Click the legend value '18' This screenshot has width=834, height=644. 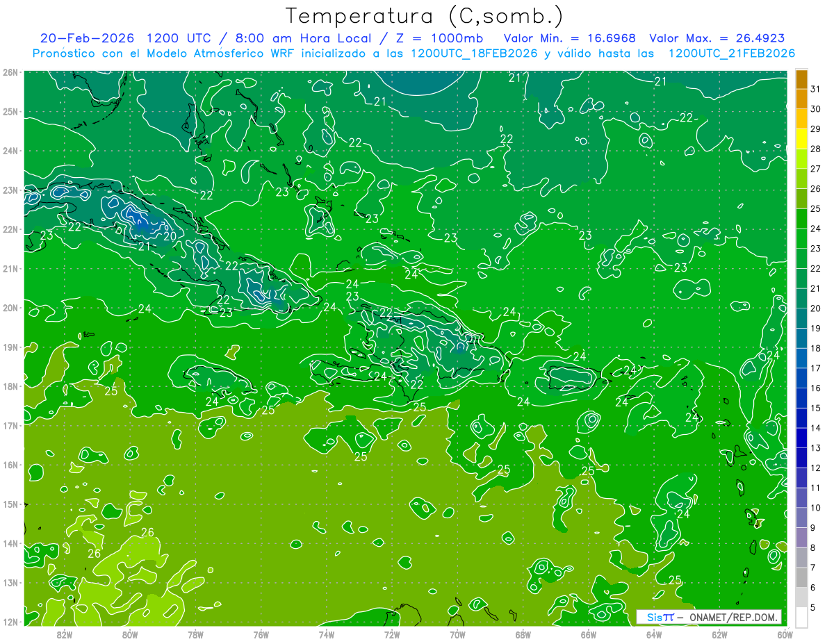pos(815,348)
